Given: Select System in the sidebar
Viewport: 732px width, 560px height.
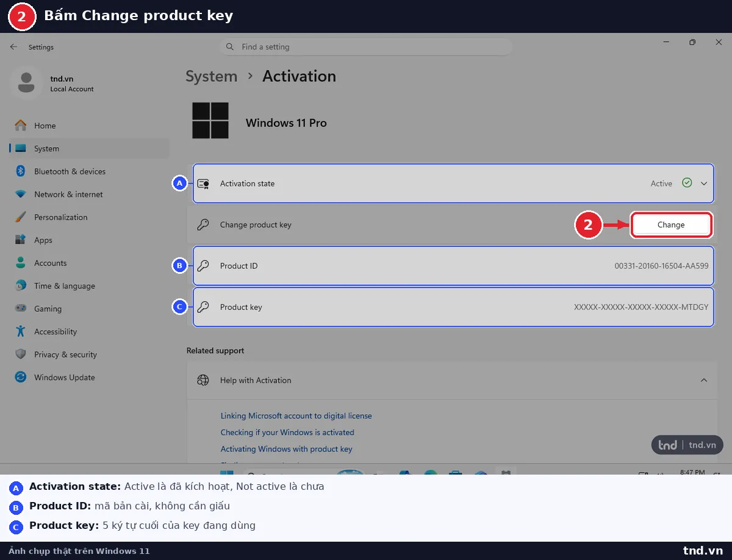Looking at the screenshot, I should [x=89, y=148].
